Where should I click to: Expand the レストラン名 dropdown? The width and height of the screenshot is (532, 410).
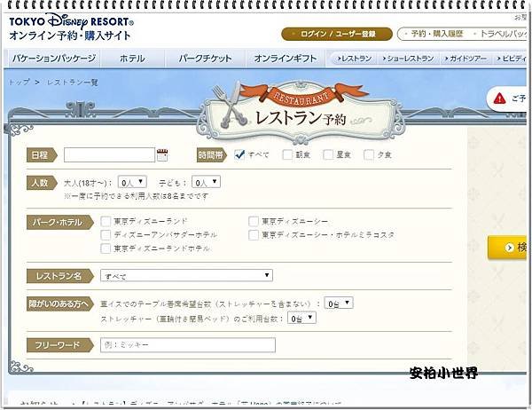(x=186, y=275)
